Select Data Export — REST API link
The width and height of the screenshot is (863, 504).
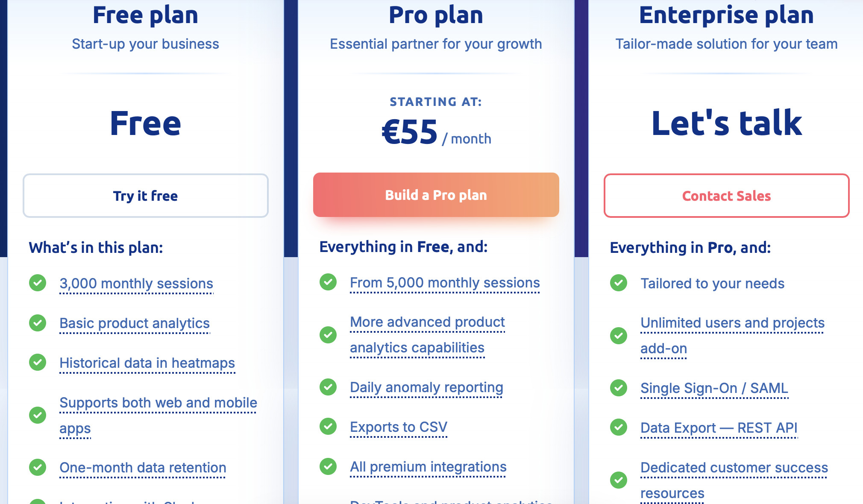(719, 427)
